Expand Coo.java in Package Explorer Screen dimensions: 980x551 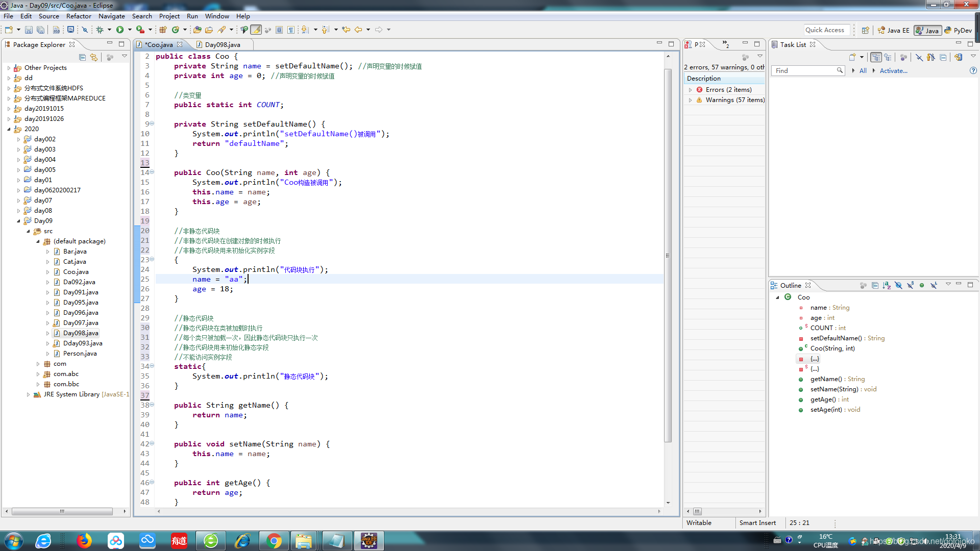click(48, 272)
